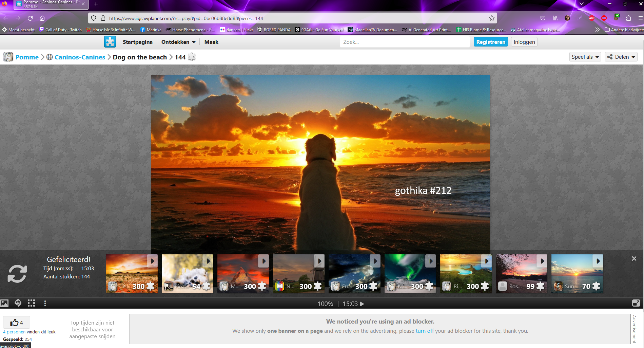Open the Andere bladwijzers folder
The height and width of the screenshot is (348, 644).
[x=624, y=30]
